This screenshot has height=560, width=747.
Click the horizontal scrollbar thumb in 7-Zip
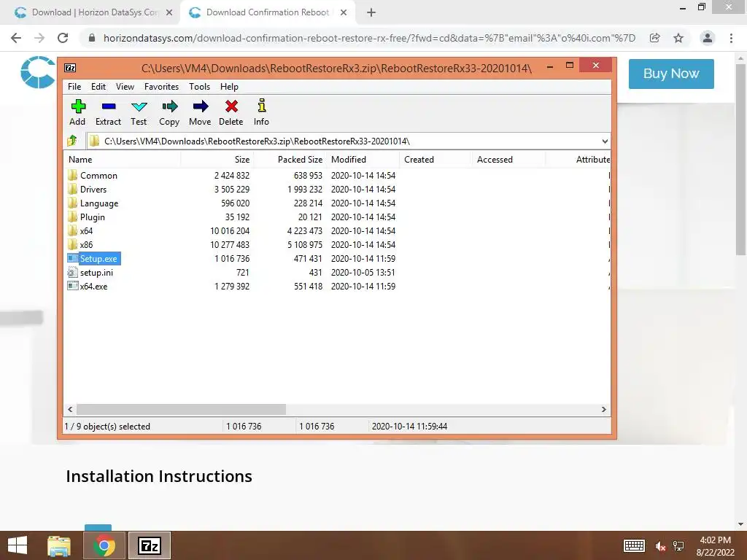click(x=181, y=410)
